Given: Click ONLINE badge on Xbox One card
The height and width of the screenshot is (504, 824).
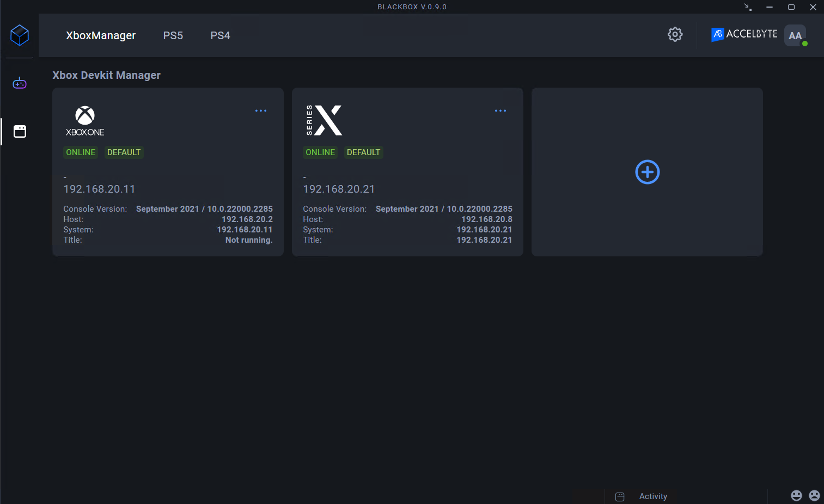Looking at the screenshot, I should click(81, 152).
